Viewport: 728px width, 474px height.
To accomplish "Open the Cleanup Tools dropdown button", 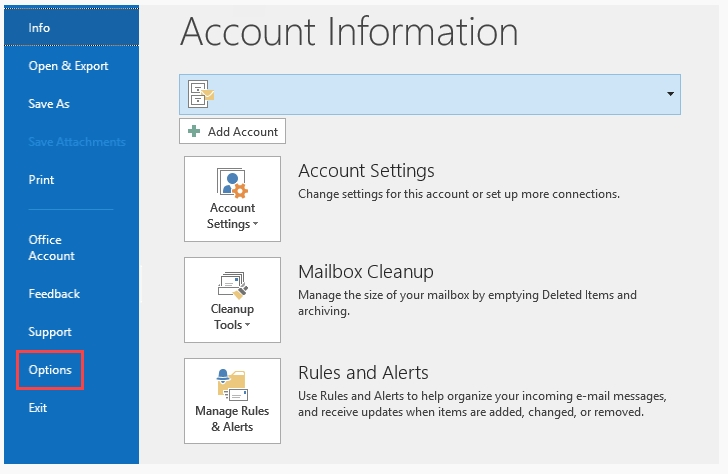I will click(x=232, y=300).
